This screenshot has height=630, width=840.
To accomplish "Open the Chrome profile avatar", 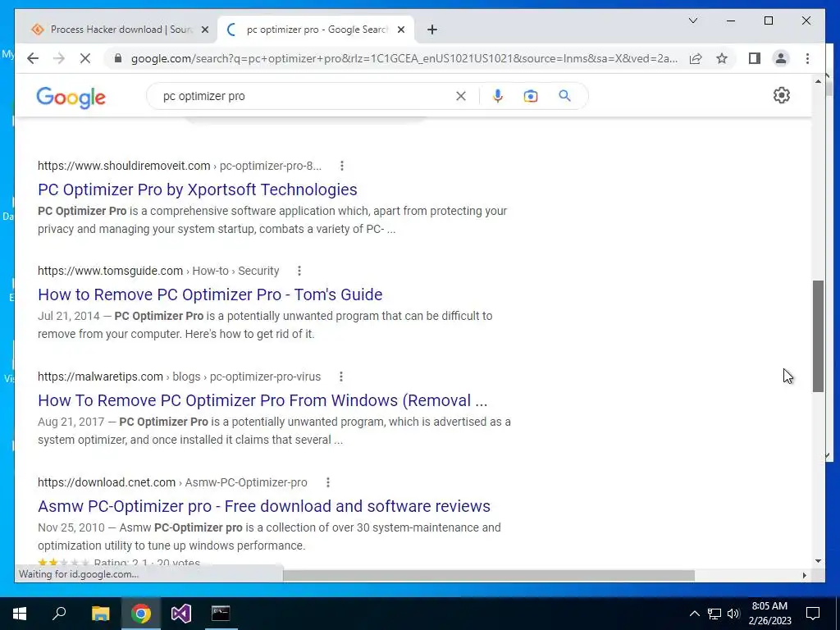I will 781,58.
